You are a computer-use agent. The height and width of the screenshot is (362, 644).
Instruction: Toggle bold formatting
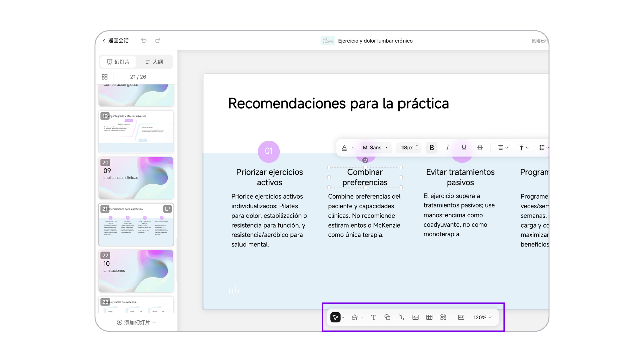[432, 148]
